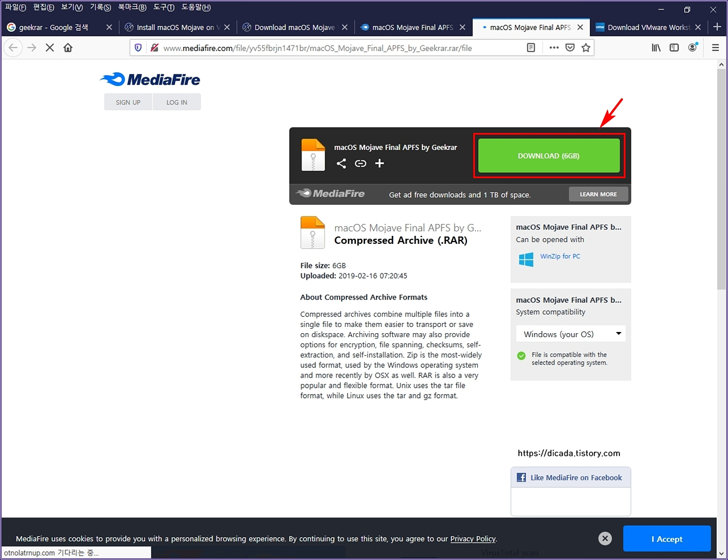Close the Download VMware Workstation tab
Viewport: 728px width, 560px height.
click(698, 27)
